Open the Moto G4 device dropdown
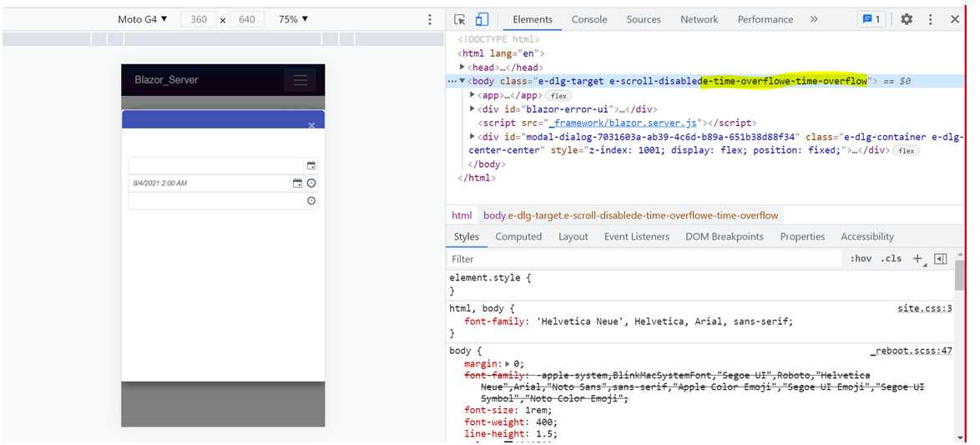Viewport: 980px width, 445px height. 143,19
